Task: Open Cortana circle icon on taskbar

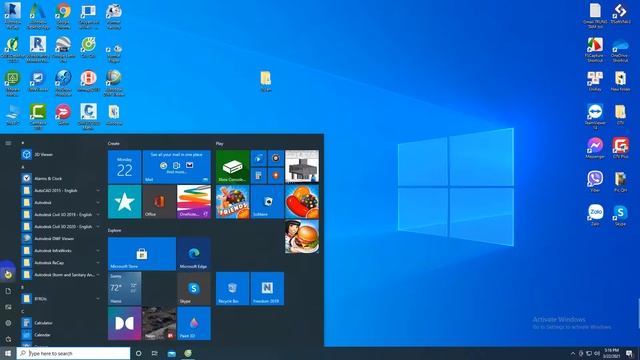Action: (x=138, y=353)
